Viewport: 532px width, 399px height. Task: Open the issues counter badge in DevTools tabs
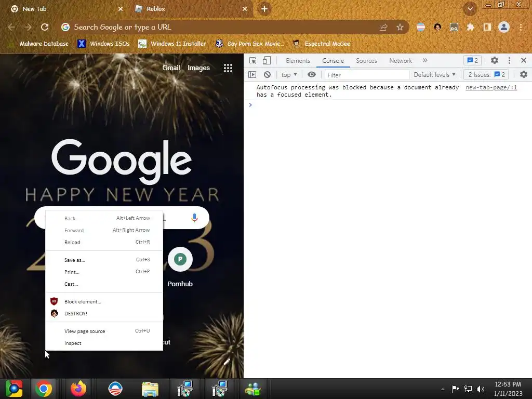pyautogui.click(x=472, y=60)
